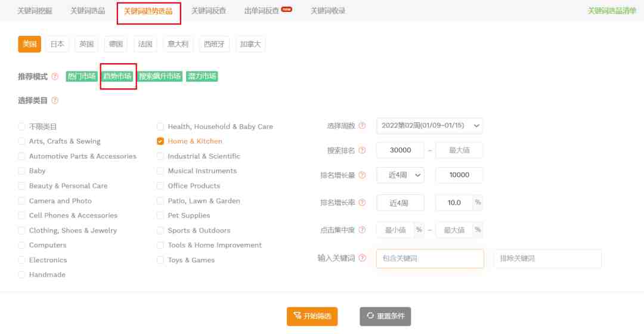Open the 出单词反查 tab

click(x=262, y=11)
